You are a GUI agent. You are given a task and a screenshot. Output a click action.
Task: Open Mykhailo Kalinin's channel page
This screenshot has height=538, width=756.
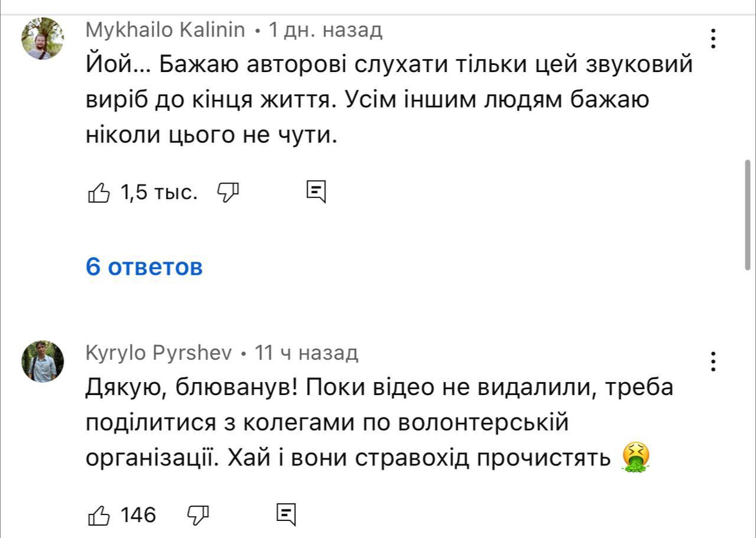point(165,31)
